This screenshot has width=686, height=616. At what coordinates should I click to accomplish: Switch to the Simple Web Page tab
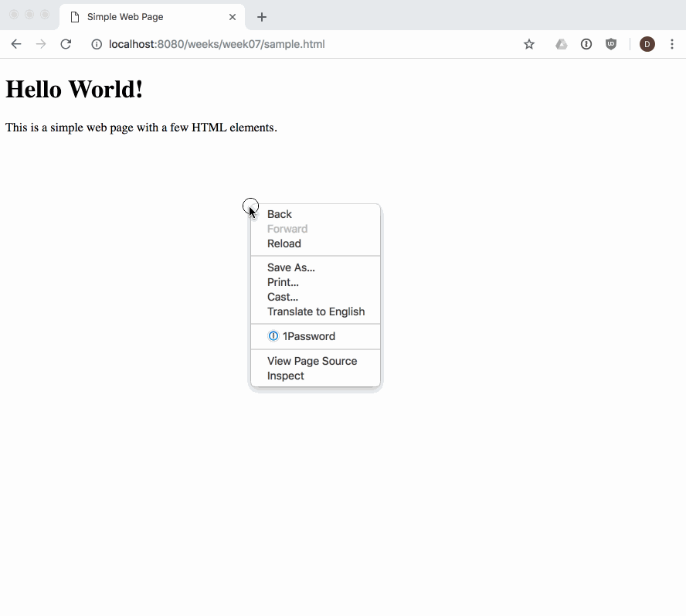point(139,16)
